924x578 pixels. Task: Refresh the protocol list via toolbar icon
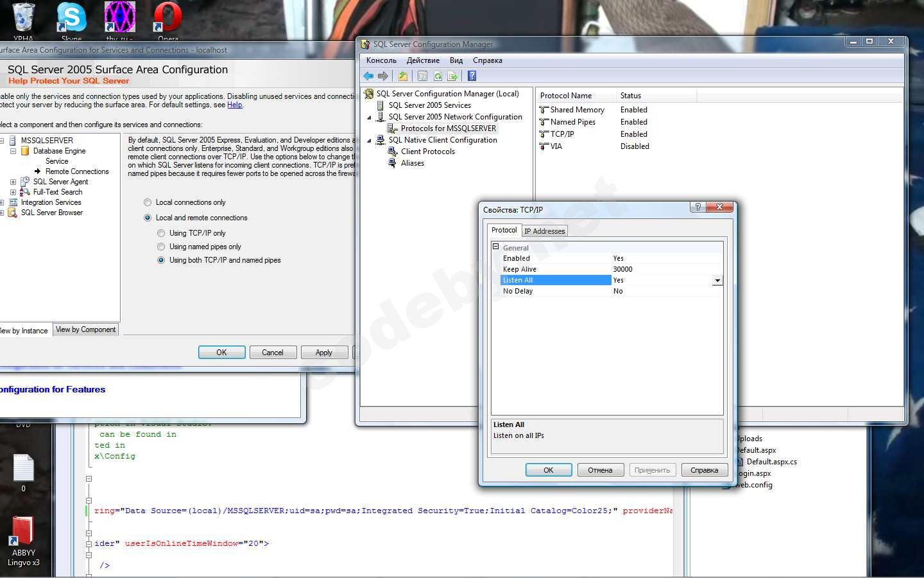tap(438, 76)
